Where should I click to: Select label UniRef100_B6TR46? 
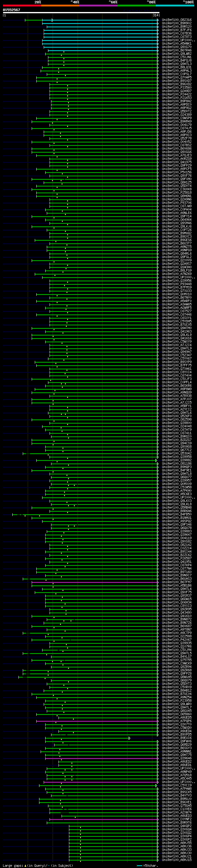pos(177,50)
